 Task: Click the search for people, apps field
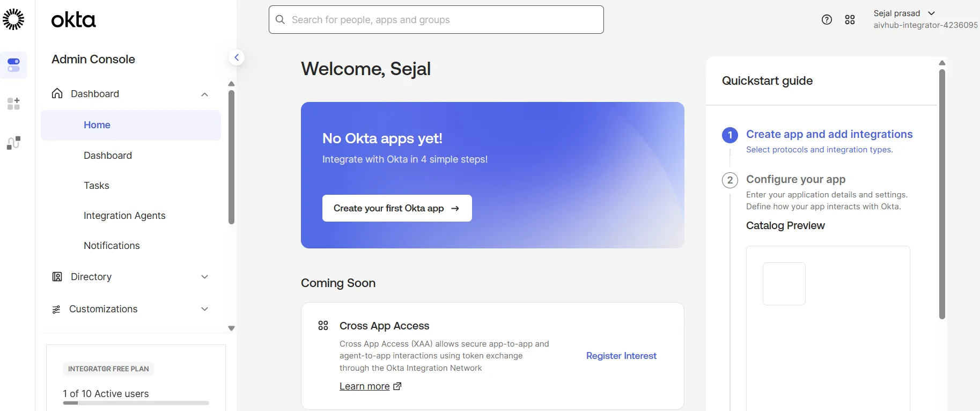click(436, 20)
